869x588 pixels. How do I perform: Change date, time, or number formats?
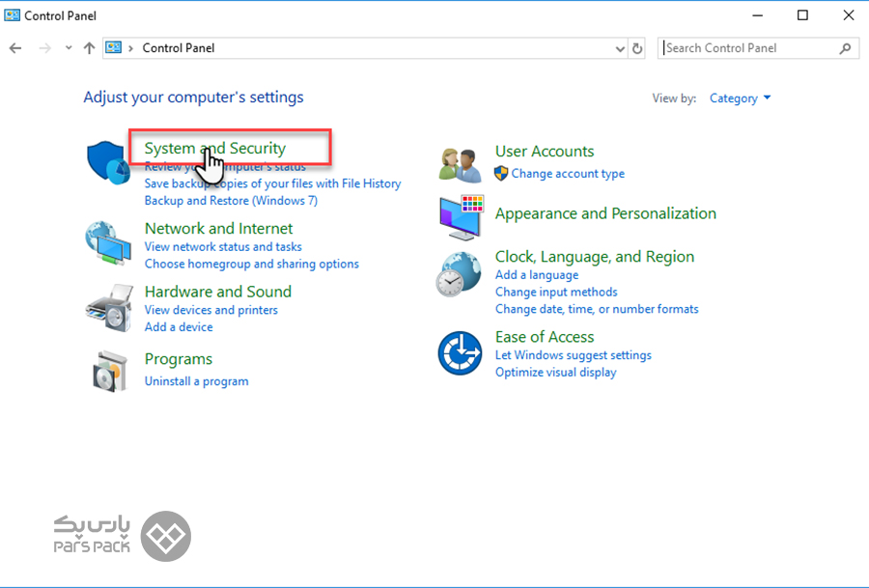597,309
